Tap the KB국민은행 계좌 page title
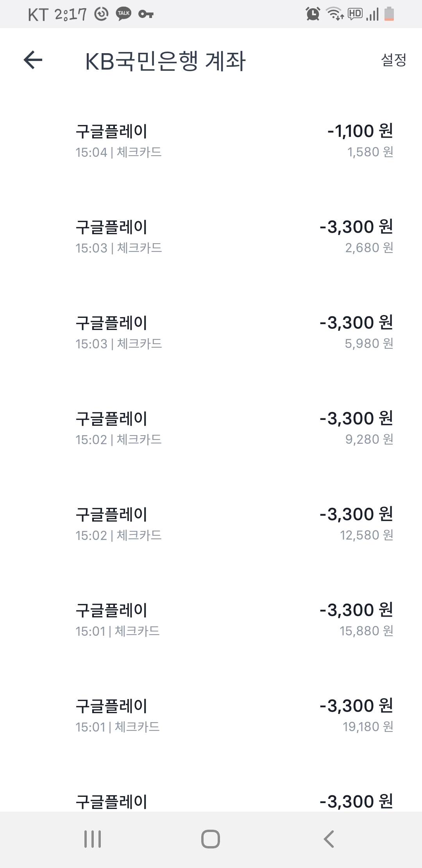Image resolution: width=422 pixels, height=868 pixels. [165, 61]
